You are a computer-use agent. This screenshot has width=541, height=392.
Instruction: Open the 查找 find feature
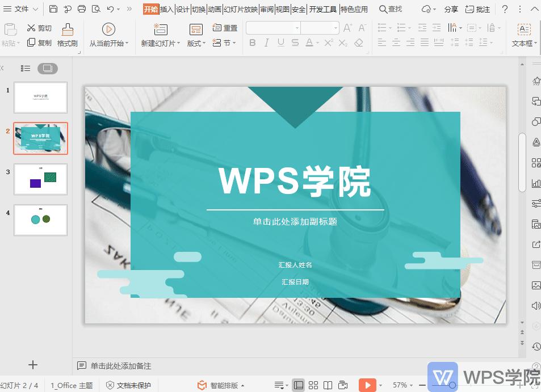point(391,9)
